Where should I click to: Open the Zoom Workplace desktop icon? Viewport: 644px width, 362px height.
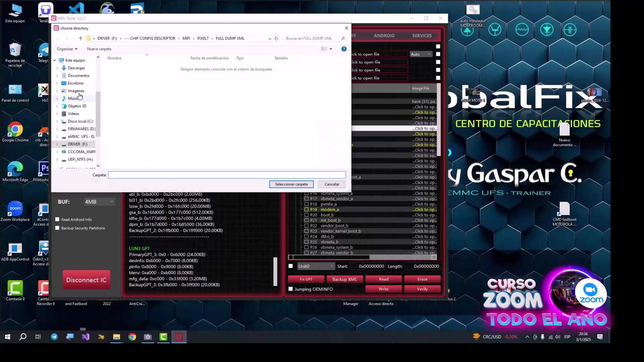[x=15, y=211]
